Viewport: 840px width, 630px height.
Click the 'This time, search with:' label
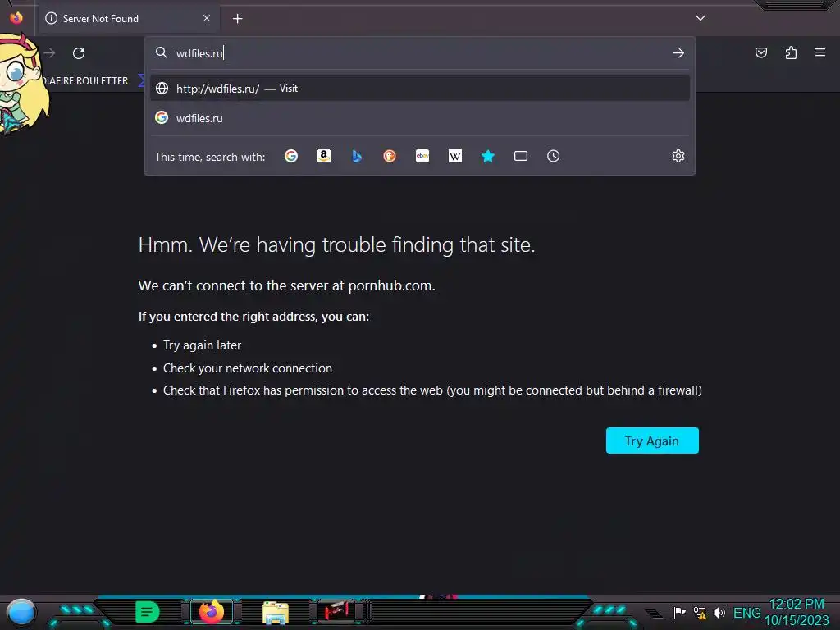coord(210,157)
